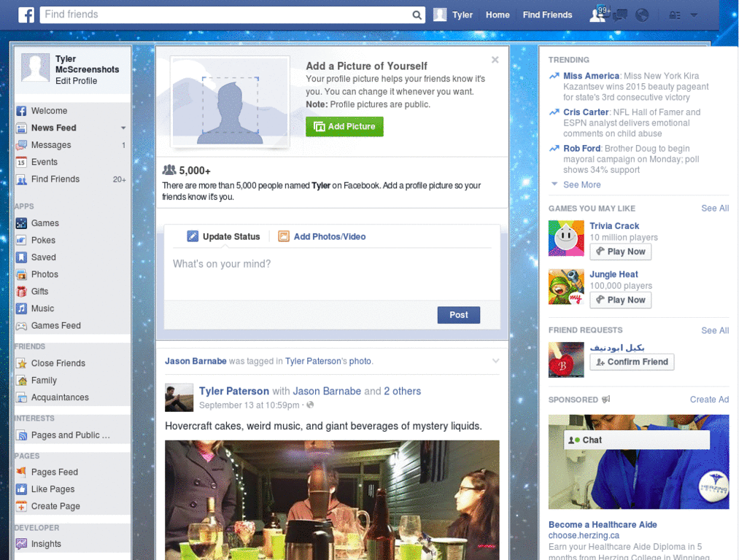Open the Chat bar

[x=637, y=440]
